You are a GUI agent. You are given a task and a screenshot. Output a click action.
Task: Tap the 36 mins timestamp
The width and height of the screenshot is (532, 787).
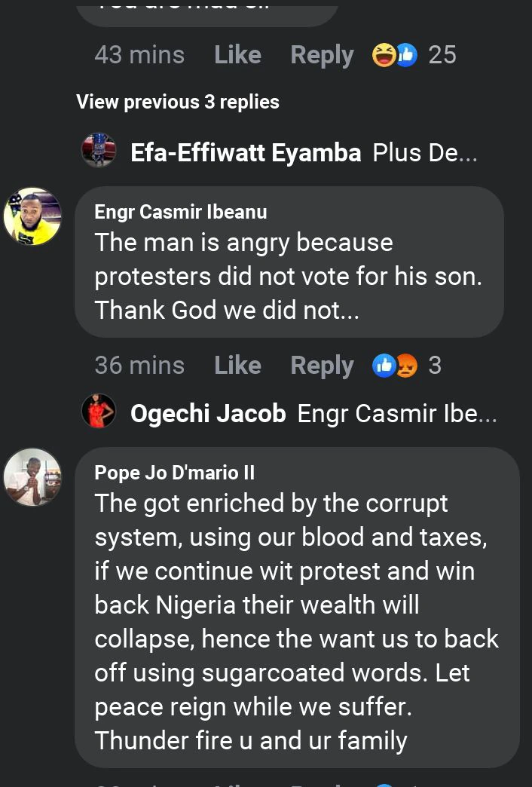[x=139, y=366]
